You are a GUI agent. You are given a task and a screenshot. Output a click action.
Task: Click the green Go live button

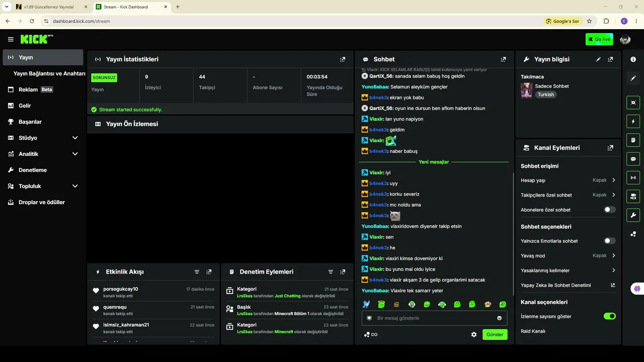(x=599, y=39)
